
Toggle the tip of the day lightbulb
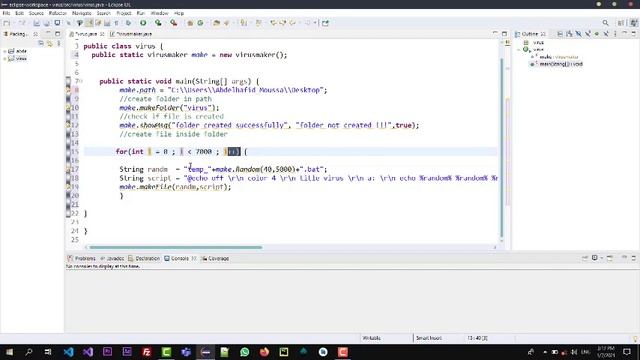635,338
